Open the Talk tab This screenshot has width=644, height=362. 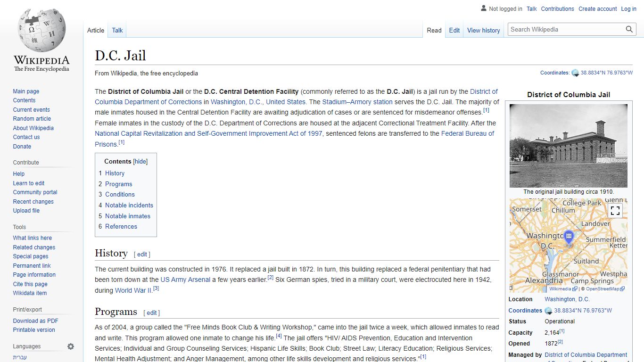117,30
